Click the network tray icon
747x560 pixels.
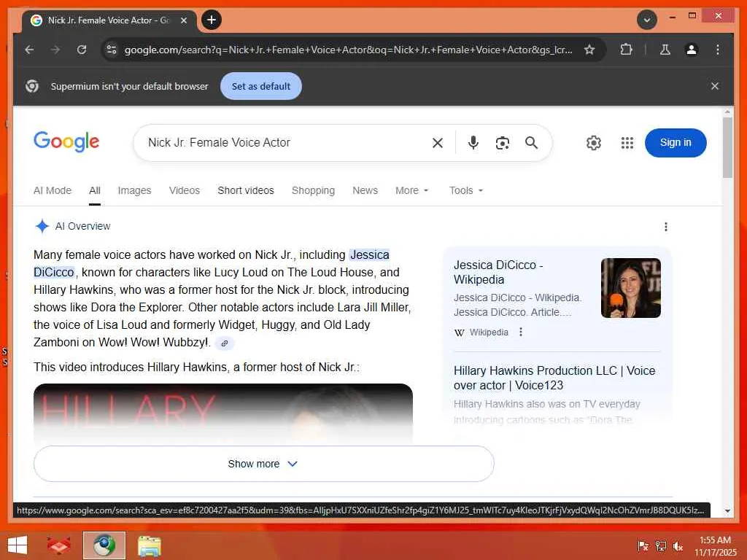[660, 546]
